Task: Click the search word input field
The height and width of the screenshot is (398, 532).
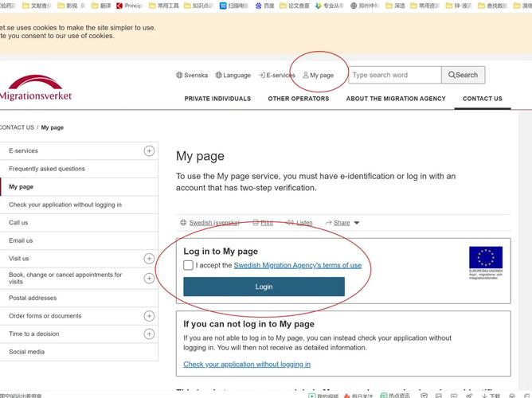Action: point(394,75)
